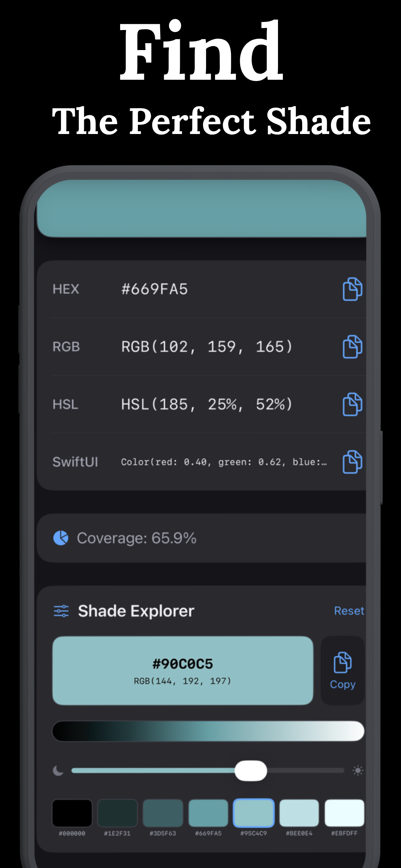Click the shade gradient bar
The width and height of the screenshot is (401, 868).
(x=208, y=731)
